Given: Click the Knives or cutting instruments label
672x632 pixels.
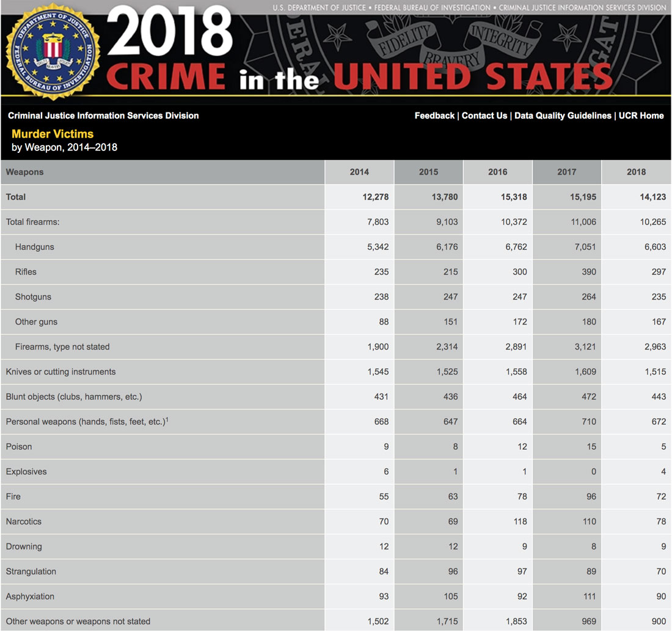Looking at the screenshot, I should pyautogui.click(x=60, y=372).
